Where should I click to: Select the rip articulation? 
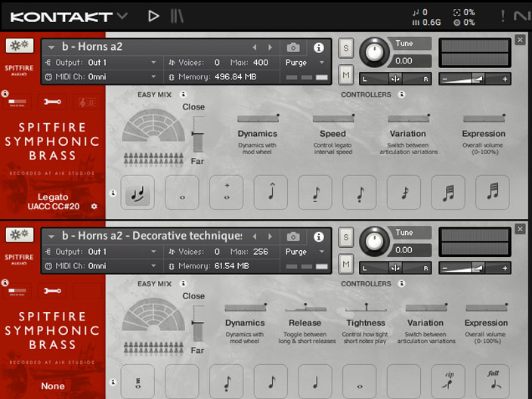coord(448,382)
